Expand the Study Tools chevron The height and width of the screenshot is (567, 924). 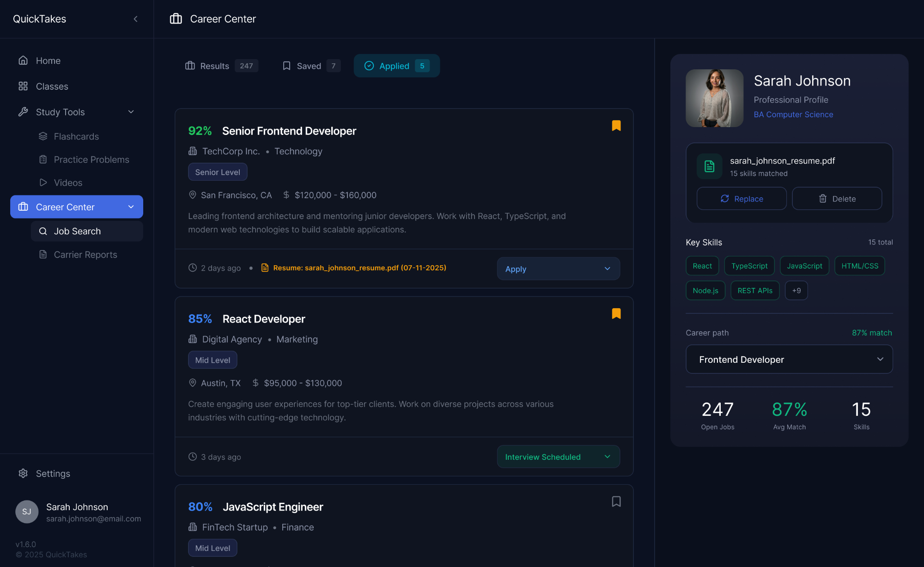pos(131,112)
